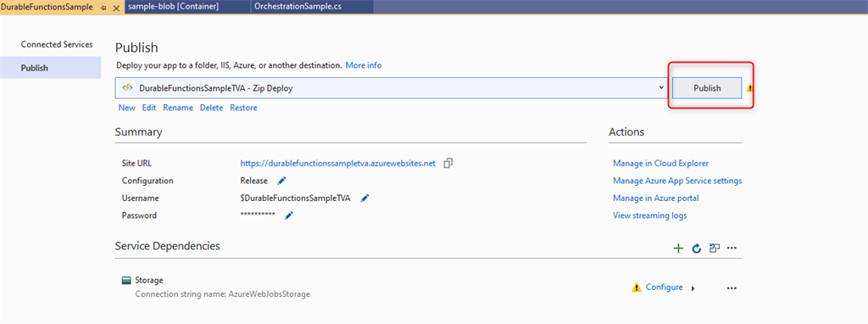Viewport: 868px width, 324px height.
Task: Click Manage in Azure portal
Action: [655, 198]
